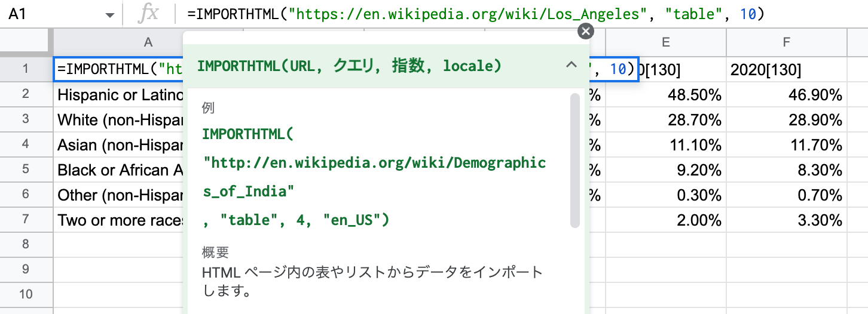Image resolution: width=868 pixels, height=314 pixels.
Task: Click the A1 name box field
Action: (48, 15)
